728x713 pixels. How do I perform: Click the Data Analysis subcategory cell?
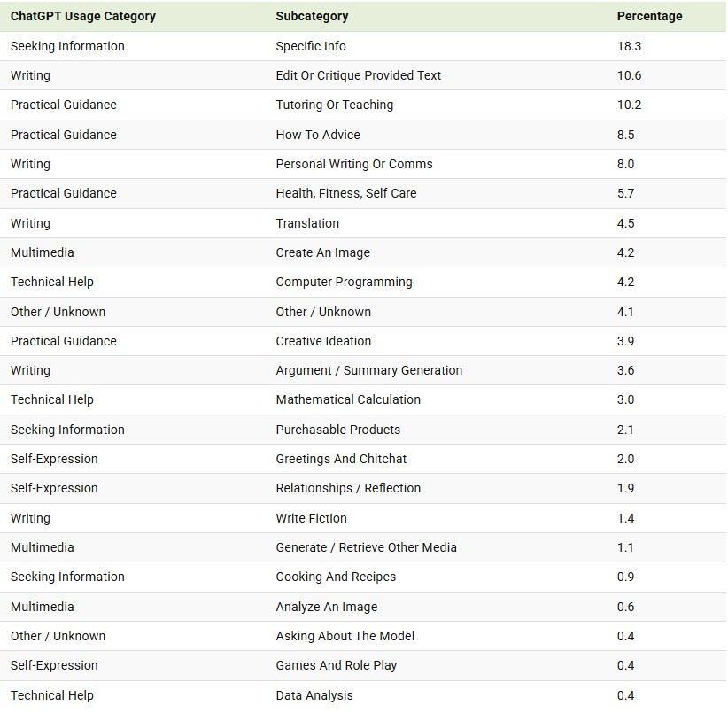pos(314,695)
